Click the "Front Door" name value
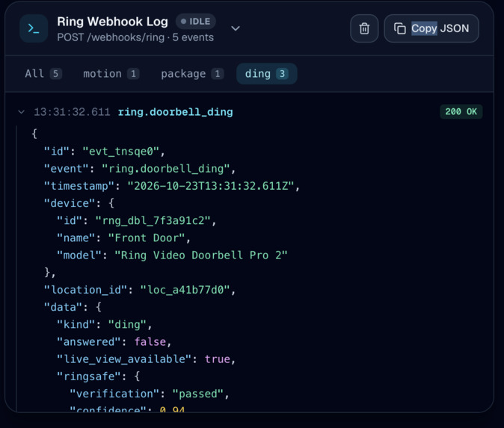Screen dimensions: 504x428 [x=147, y=238]
